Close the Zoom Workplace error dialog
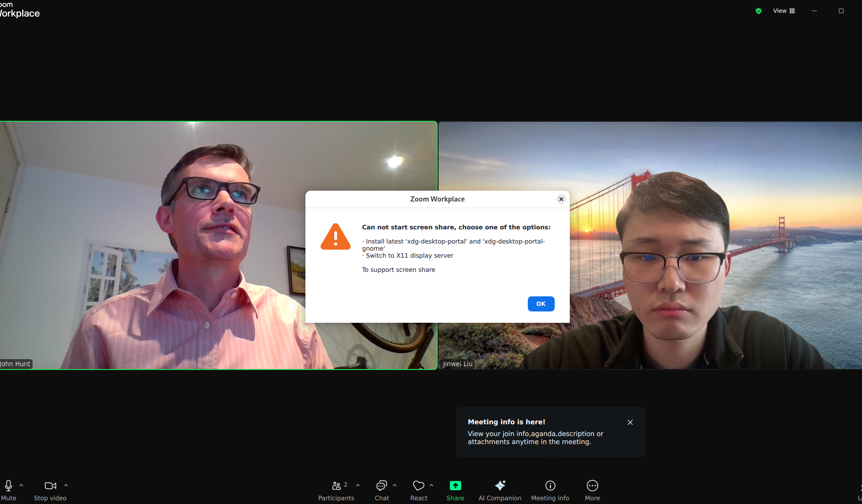The image size is (862, 504). 561,199
